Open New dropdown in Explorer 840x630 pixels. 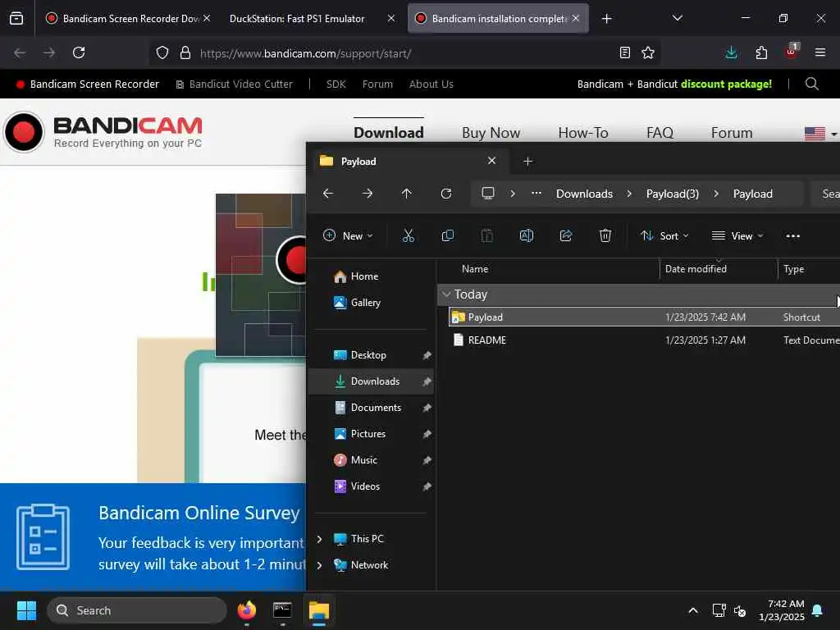click(x=348, y=235)
